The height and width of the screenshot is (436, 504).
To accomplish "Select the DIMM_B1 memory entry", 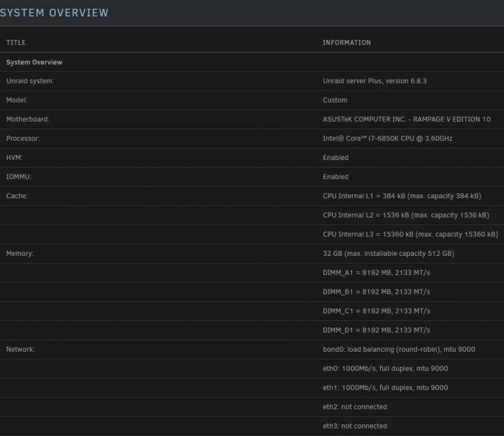I will pyautogui.click(x=376, y=292).
